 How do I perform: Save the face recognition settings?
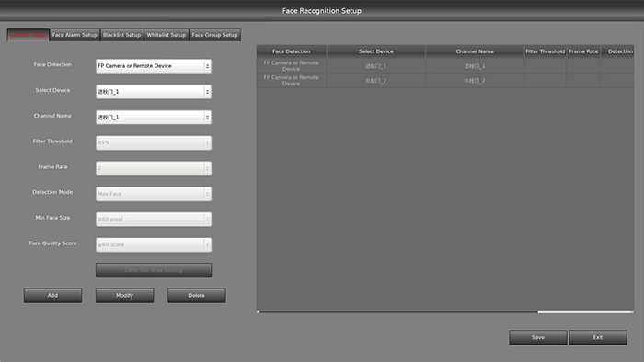538,337
